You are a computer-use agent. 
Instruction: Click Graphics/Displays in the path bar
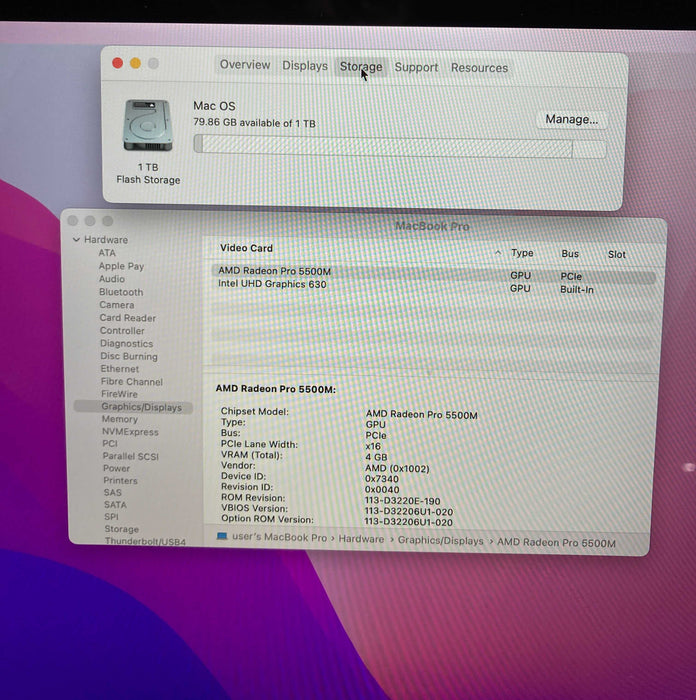pyautogui.click(x=440, y=541)
